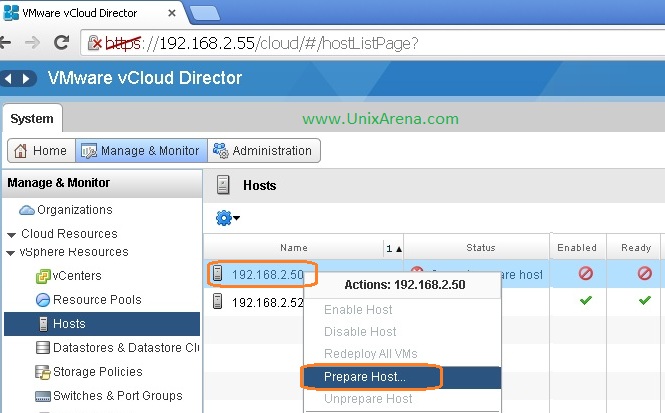
Task: Choose Unprepare Host menu entry
Action: 402,399
